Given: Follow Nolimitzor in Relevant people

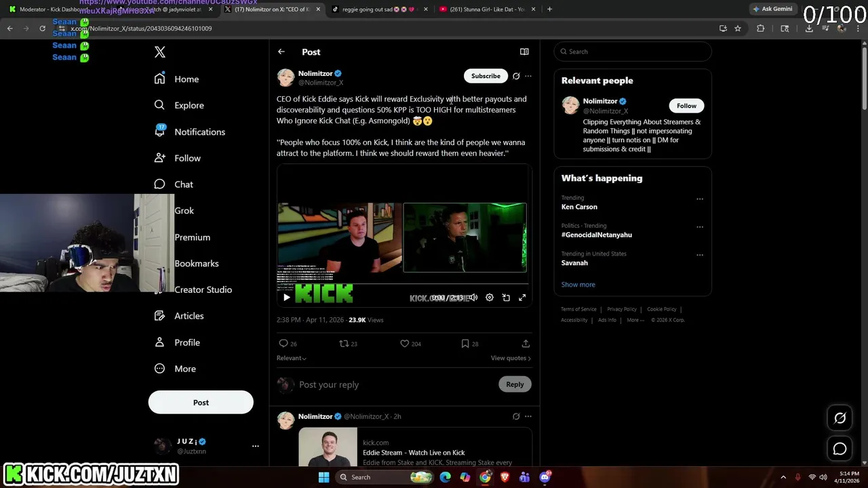Looking at the screenshot, I should pyautogui.click(x=686, y=106).
